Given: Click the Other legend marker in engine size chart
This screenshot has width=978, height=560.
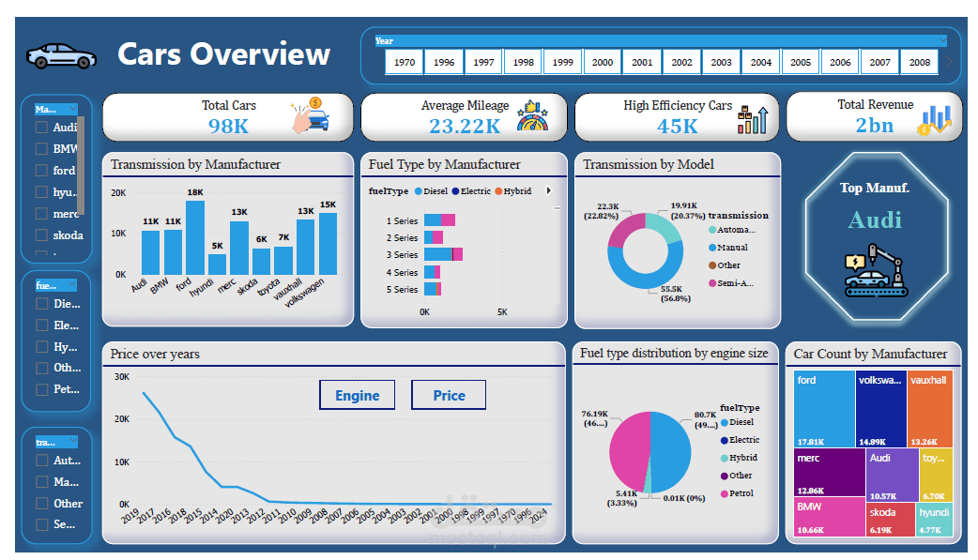Looking at the screenshot, I should (x=725, y=476).
